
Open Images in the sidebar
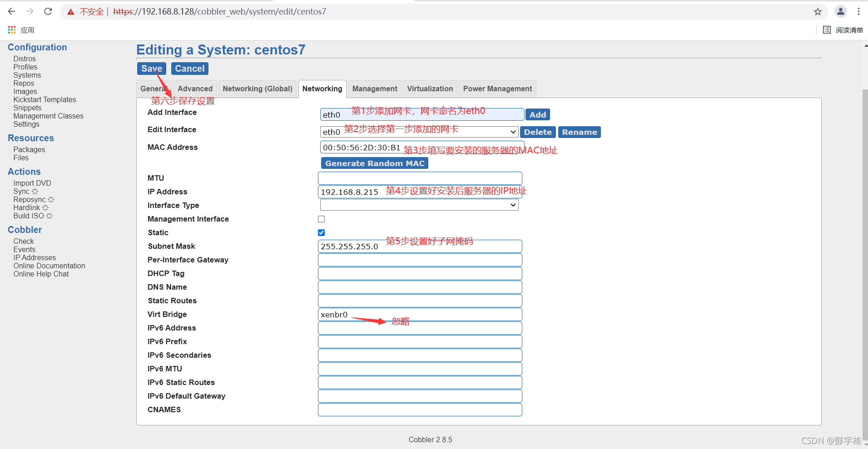point(25,92)
